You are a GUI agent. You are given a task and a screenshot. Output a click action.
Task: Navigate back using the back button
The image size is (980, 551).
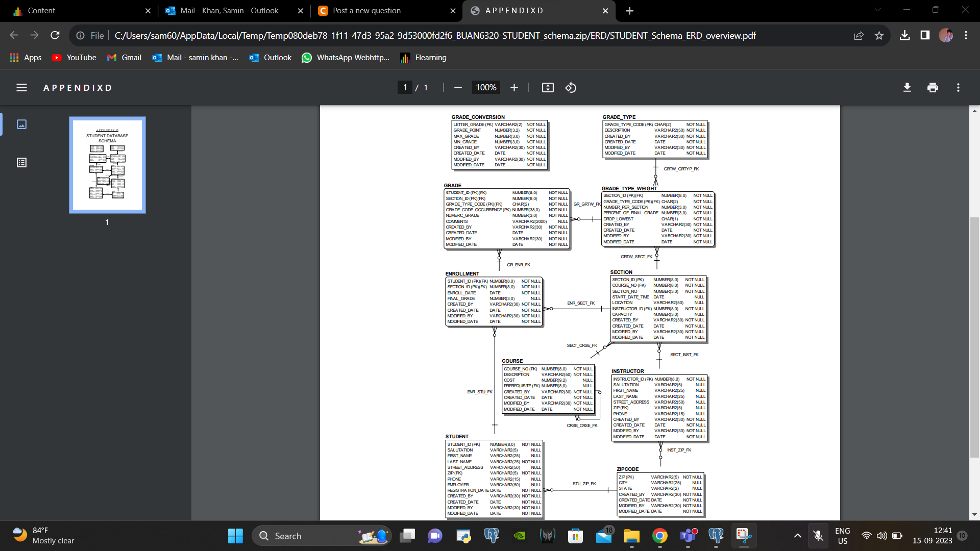click(x=14, y=35)
